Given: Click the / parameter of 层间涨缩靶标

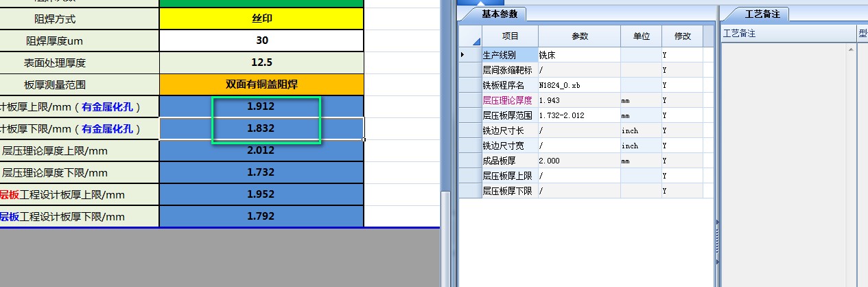Looking at the screenshot, I should [x=579, y=69].
